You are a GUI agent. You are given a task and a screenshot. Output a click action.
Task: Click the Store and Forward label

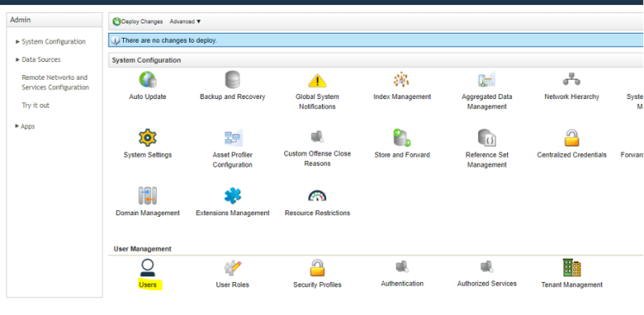(402, 155)
